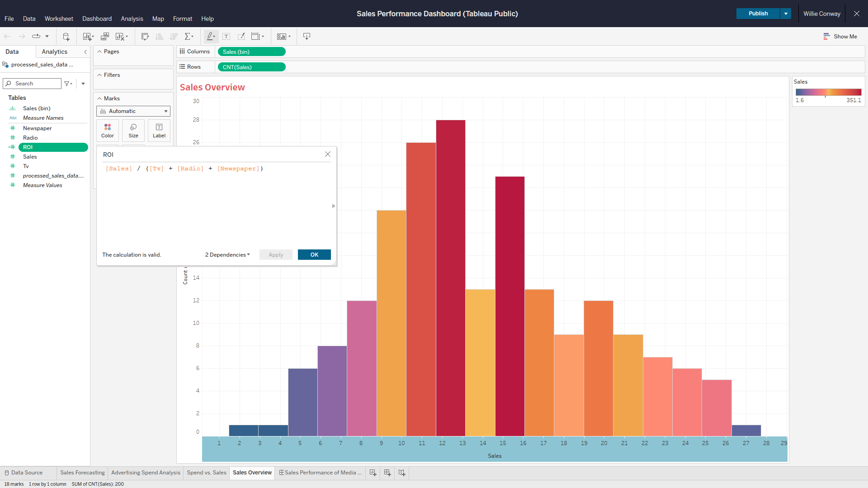Click the Search fields input box
This screenshot has width=868, height=488.
tap(36, 84)
